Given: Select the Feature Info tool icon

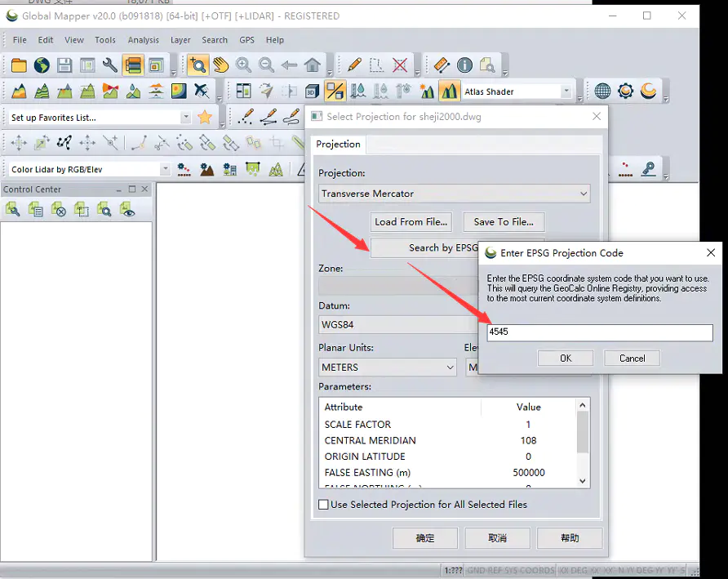Looking at the screenshot, I should 464,65.
